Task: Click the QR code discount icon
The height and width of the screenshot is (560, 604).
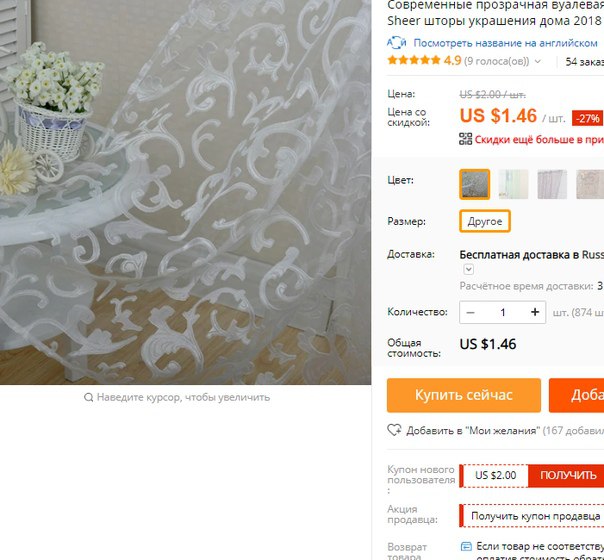Action: click(x=465, y=139)
